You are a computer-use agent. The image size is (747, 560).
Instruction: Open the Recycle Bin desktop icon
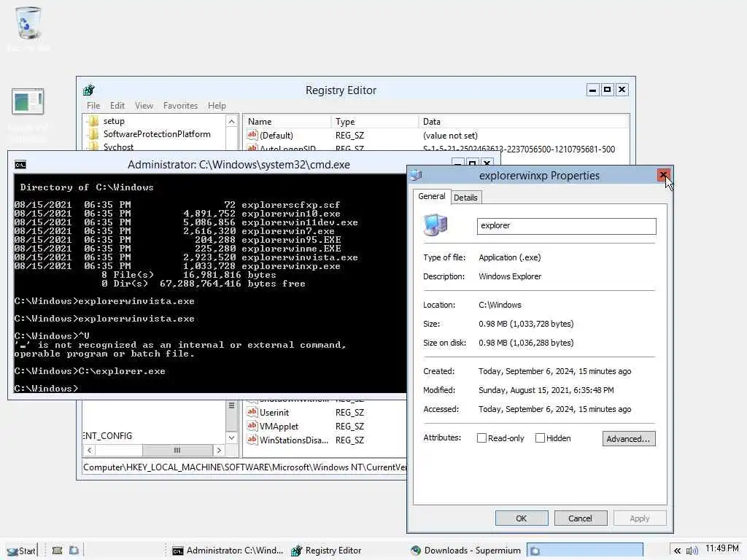tap(28, 23)
